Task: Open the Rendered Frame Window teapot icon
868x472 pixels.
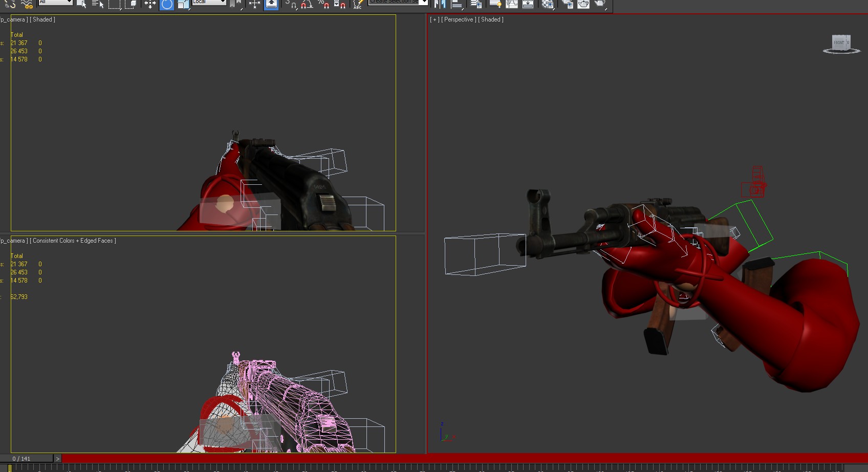Action: click(583, 4)
